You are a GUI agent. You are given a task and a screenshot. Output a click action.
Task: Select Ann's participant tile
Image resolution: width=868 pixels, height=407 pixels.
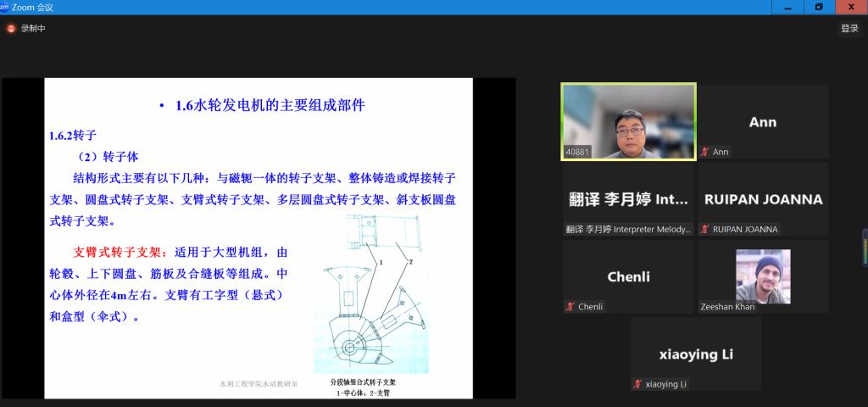[762, 121]
